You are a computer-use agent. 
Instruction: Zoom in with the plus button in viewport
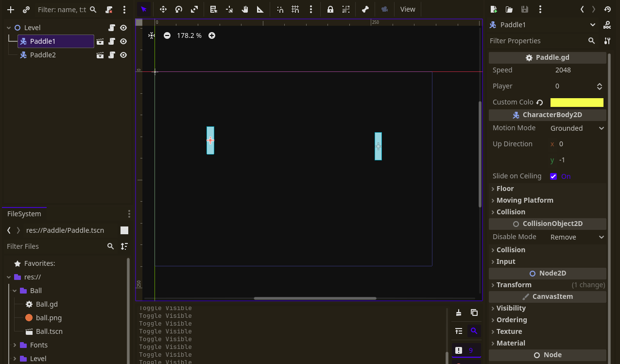coord(212,35)
